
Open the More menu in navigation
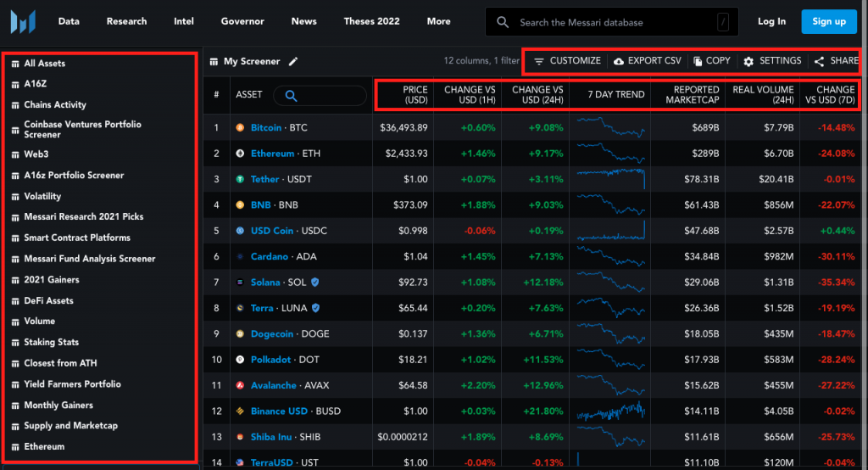[438, 21]
